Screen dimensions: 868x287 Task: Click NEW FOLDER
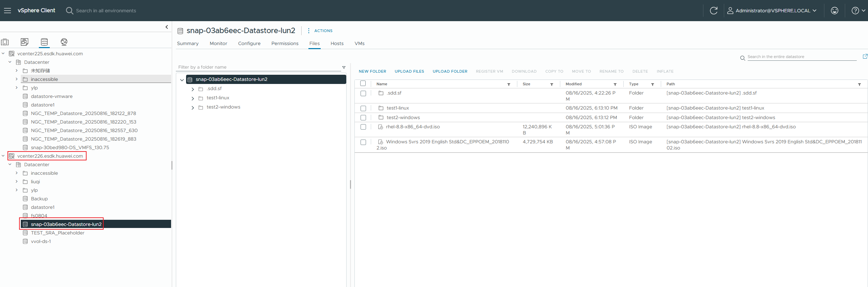(372, 71)
